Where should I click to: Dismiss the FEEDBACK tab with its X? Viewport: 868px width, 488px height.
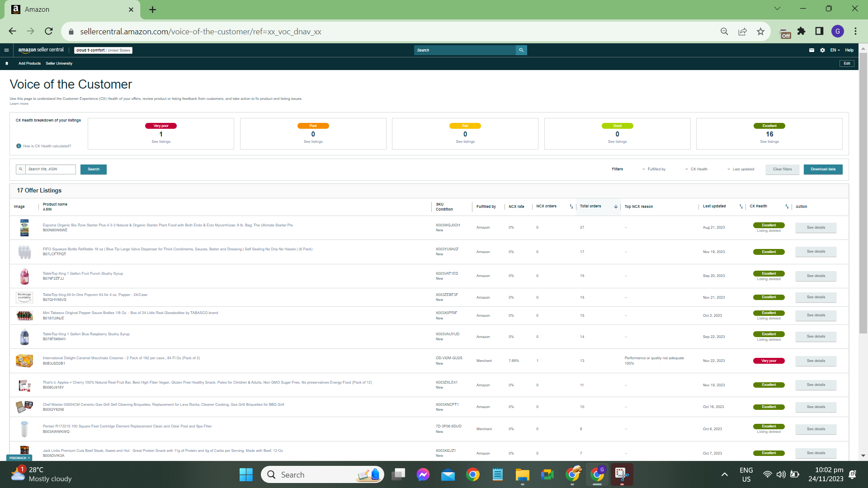[x=29, y=458]
